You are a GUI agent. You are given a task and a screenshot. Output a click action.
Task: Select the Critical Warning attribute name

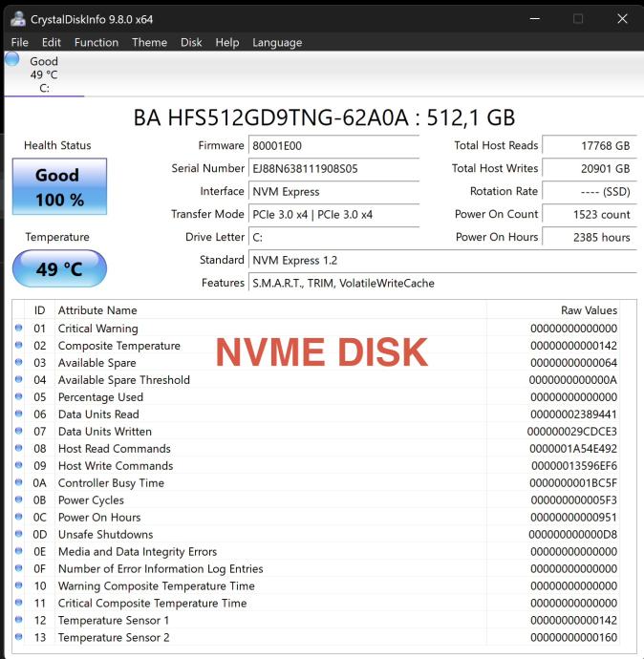click(x=98, y=329)
